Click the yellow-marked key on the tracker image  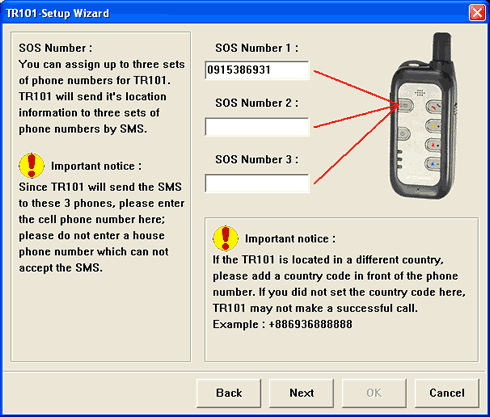[x=434, y=126]
